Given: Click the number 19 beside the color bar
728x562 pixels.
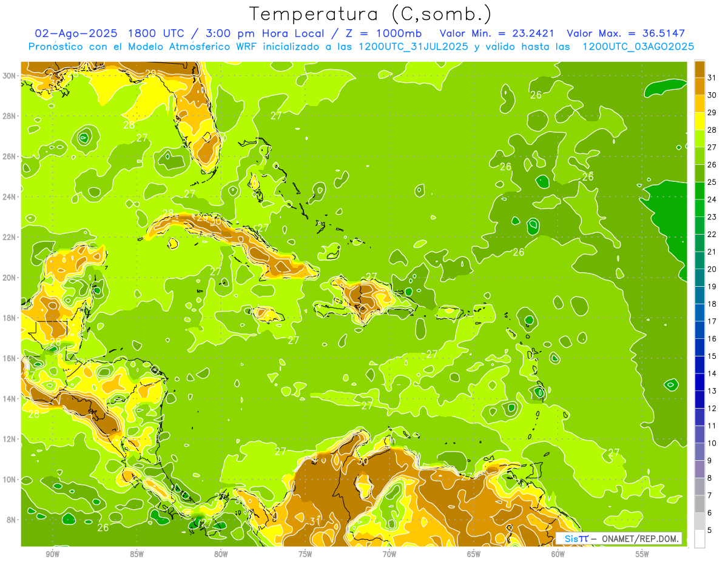Looking at the screenshot, I should 713,287.
